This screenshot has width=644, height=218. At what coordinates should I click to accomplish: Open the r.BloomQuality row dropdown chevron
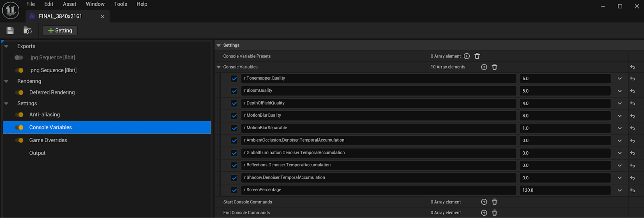619,91
